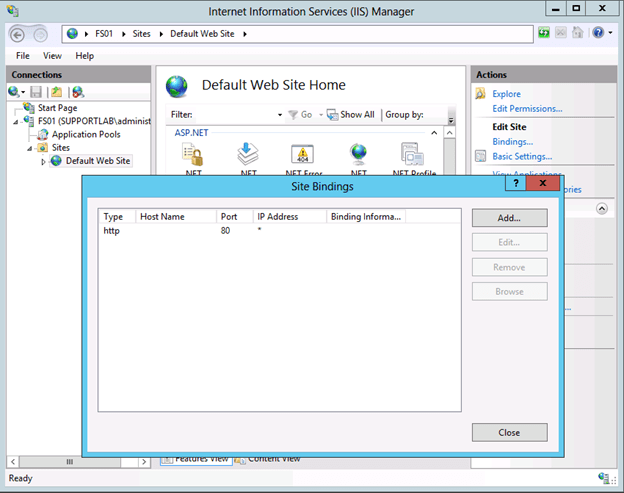Screen dimensions: 624x493
Task: Expand the filter toolbar overflow arrow
Action: [x=451, y=120]
